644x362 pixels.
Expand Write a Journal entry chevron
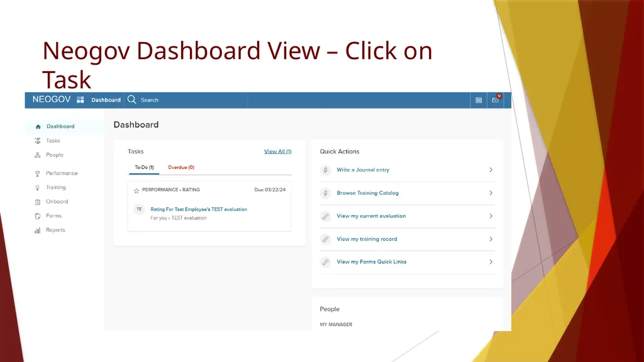point(491,170)
